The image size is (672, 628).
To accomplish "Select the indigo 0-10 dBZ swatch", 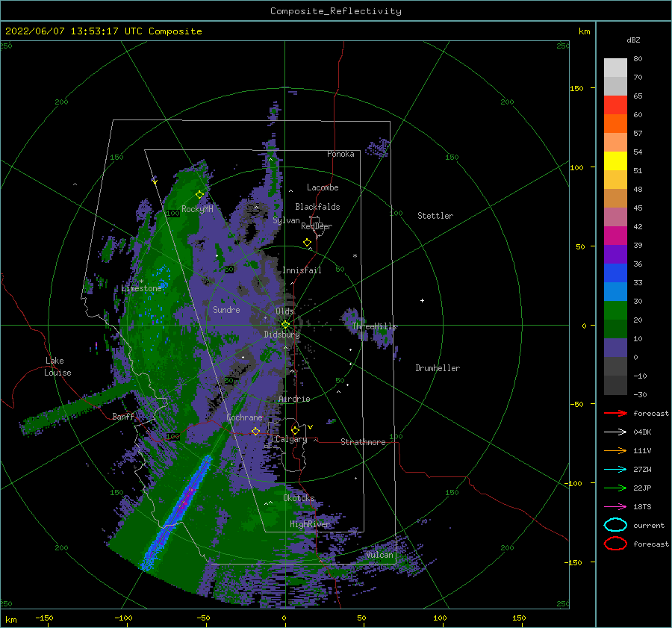I will tap(615, 348).
